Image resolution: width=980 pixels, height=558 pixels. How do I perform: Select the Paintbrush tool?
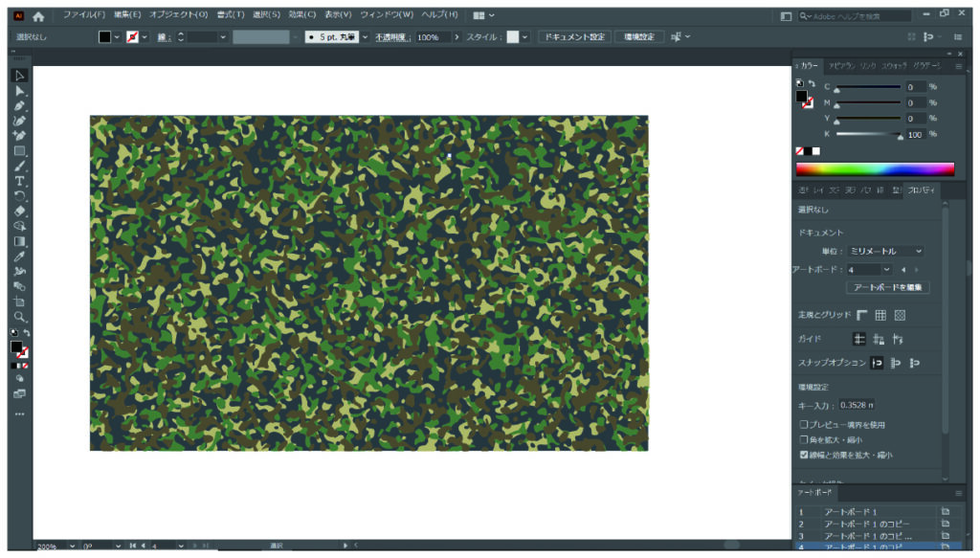click(x=19, y=167)
